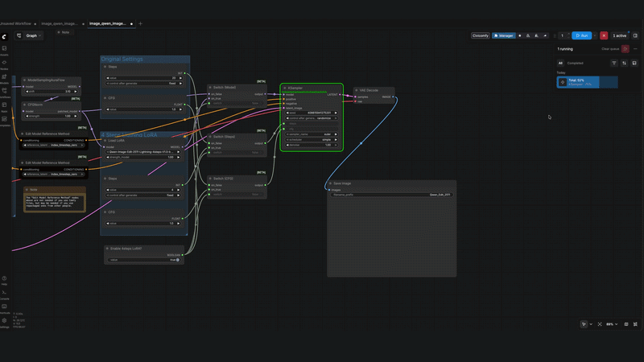This screenshot has height=362, width=644.
Task: Click the 1 active jobs button
Action: (620, 35)
